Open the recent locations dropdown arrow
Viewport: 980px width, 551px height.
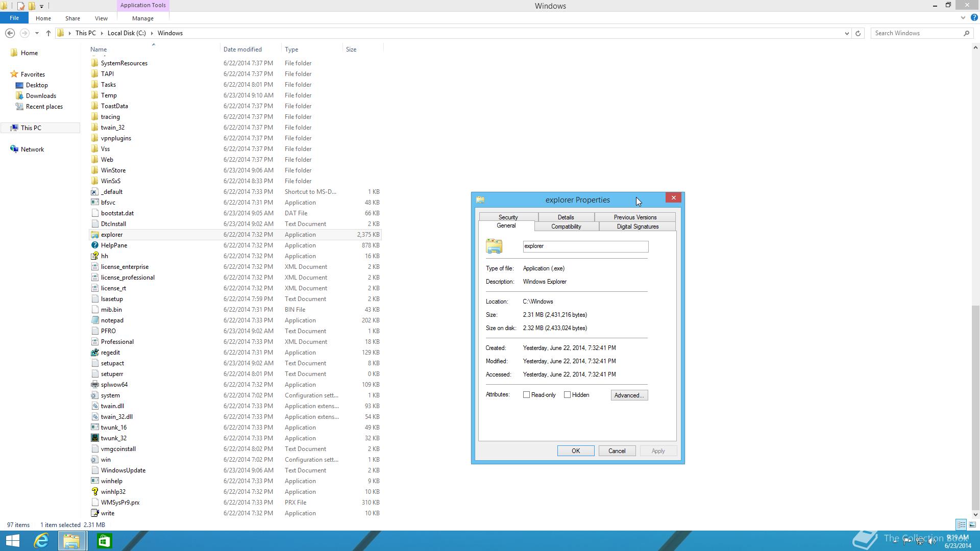pos(37,33)
